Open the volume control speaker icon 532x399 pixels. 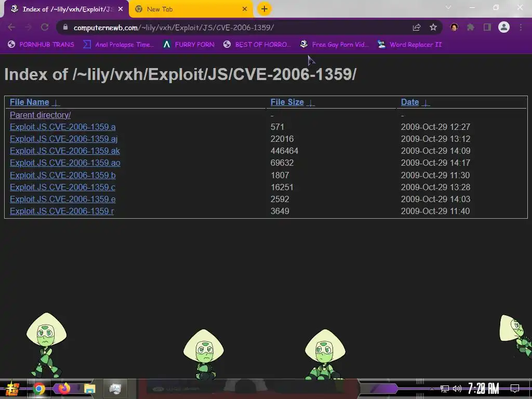click(x=457, y=389)
